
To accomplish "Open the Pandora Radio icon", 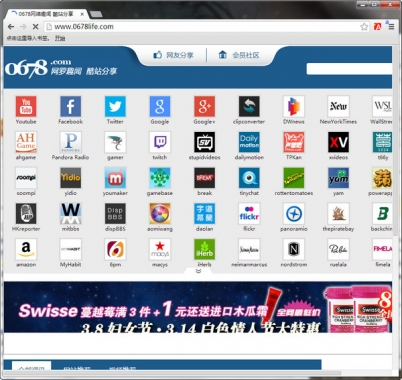I will click(x=70, y=142).
